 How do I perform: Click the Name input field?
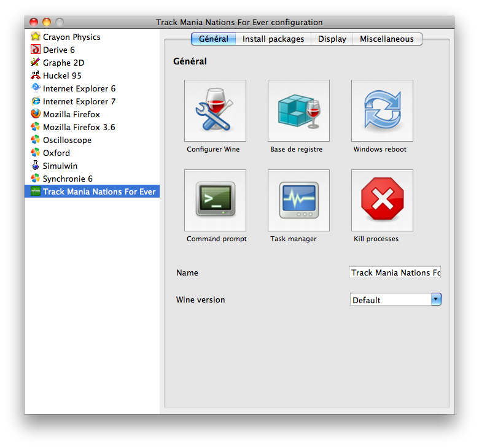pos(395,272)
